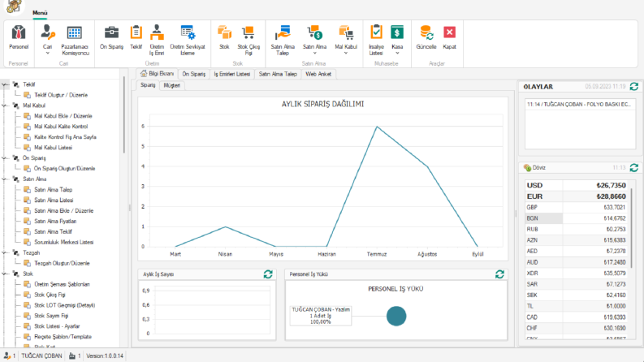This screenshot has width=644, height=362.
Task: Switch to the Müşteri chart tab
Action: (171, 85)
